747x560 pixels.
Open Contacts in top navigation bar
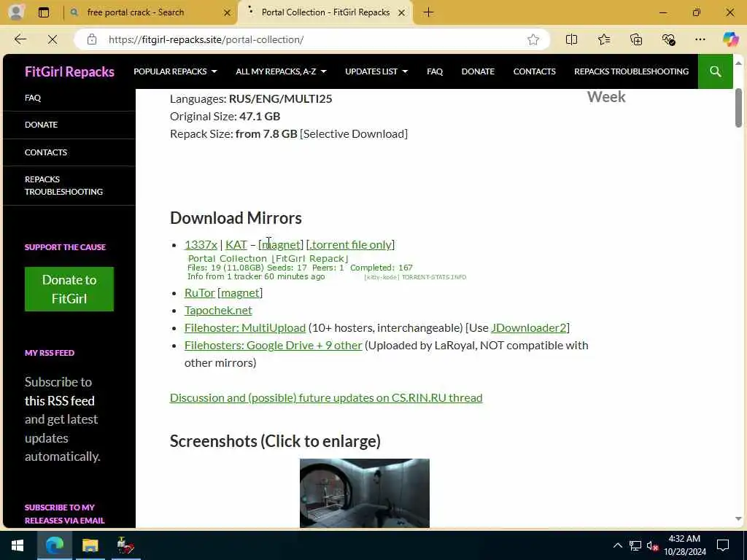pos(534,71)
